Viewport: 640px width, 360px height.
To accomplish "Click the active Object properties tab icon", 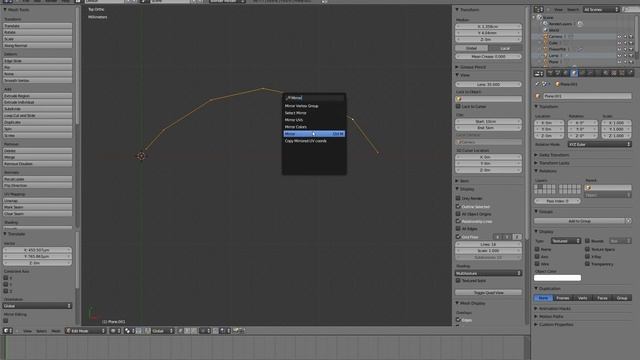I will pos(574,73).
